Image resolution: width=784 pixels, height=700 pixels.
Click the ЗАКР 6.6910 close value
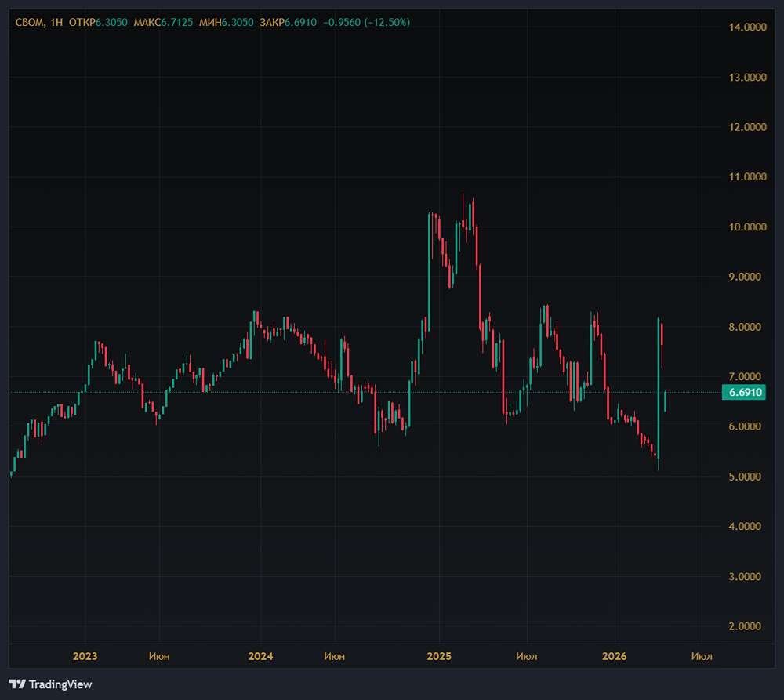[x=288, y=22]
